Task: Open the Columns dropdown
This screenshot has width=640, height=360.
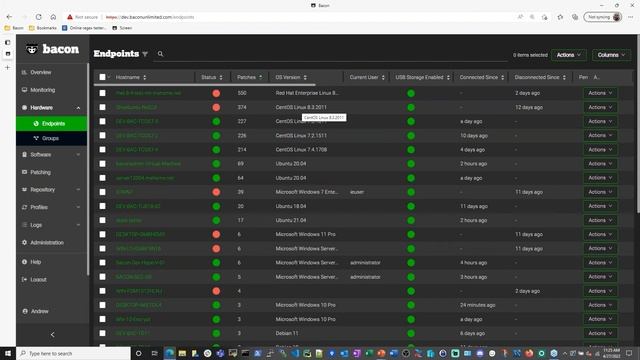Action: [x=611, y=55]
